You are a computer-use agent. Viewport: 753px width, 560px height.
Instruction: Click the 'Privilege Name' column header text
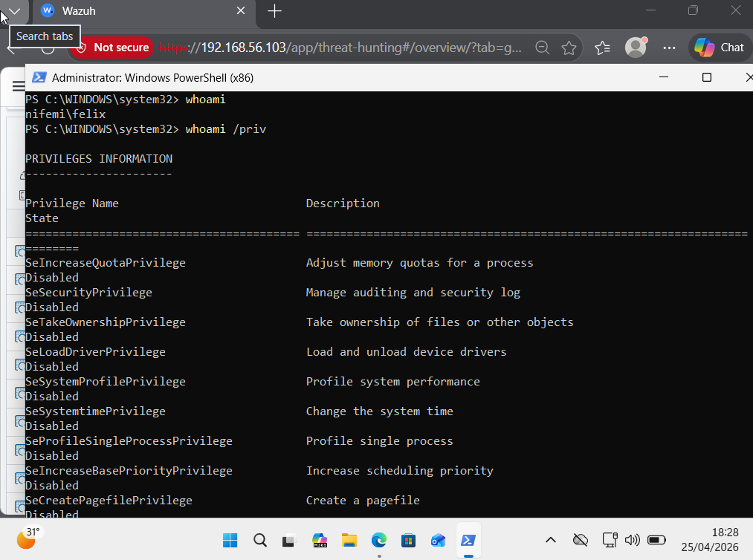(71, 204)
